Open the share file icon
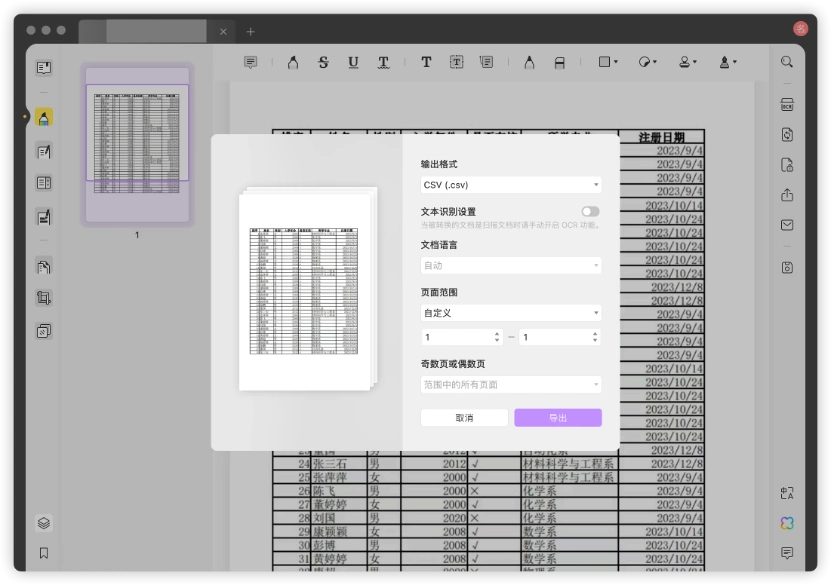The width and height of the screenshot is (832, 586). pyautogui.click(x=787, y=195)
